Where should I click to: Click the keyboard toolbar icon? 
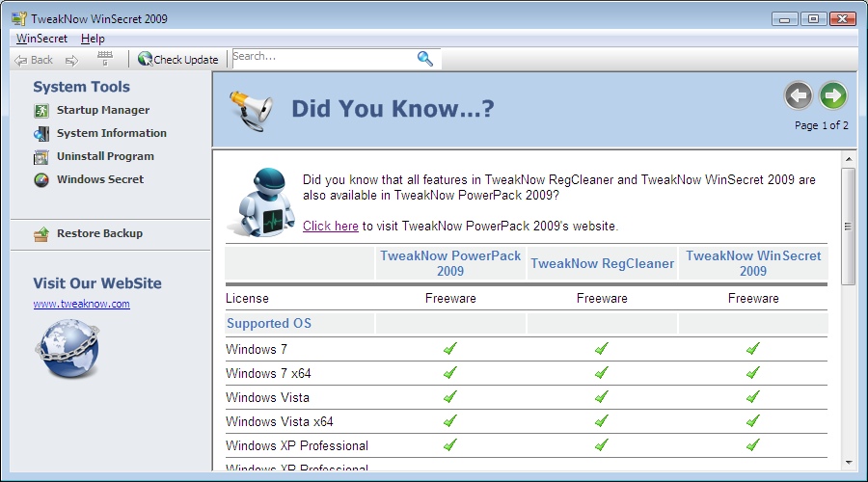104,58
